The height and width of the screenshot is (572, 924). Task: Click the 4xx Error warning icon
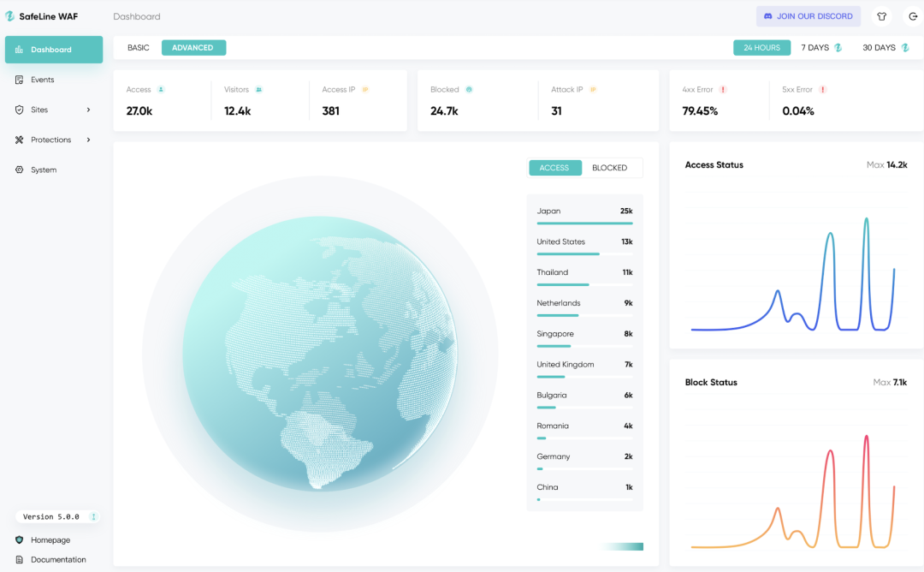[x=723, y=90]
